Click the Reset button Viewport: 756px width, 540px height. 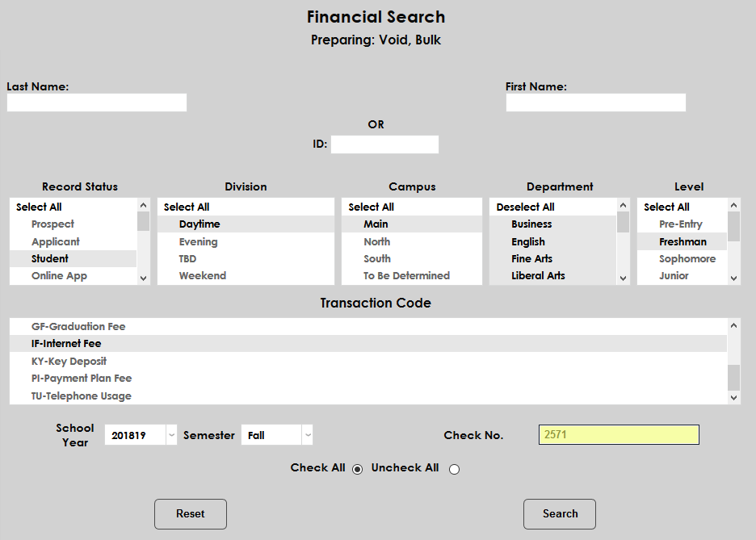click(x=191, y=514)
